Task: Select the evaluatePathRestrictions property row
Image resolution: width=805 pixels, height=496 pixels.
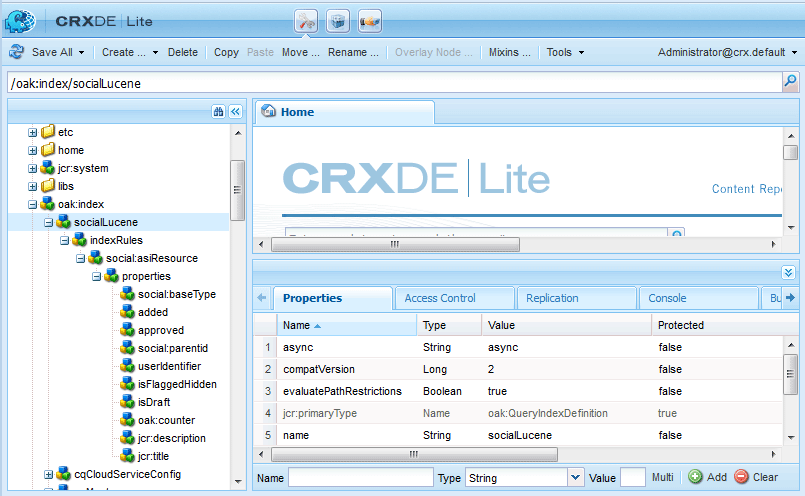Action: 518,391
